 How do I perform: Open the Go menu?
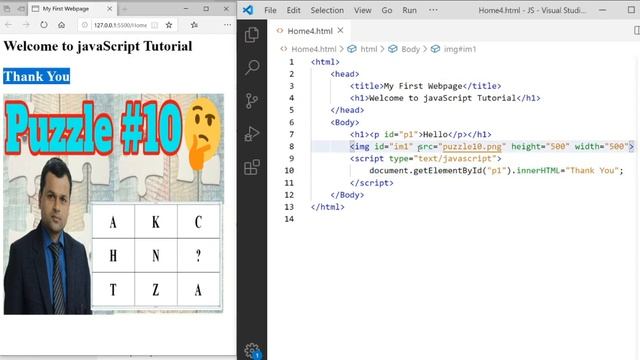tap(387, 10)
